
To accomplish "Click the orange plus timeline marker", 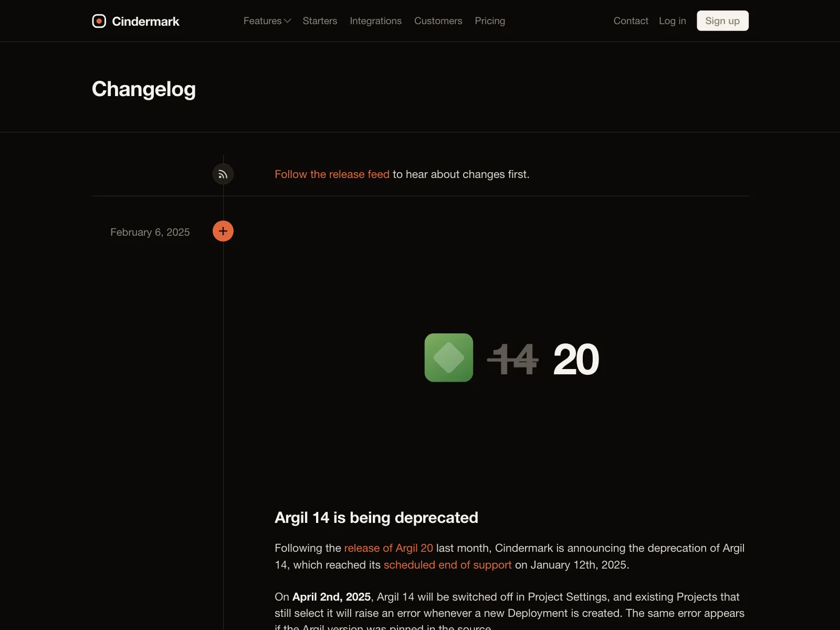I will 223,231.
